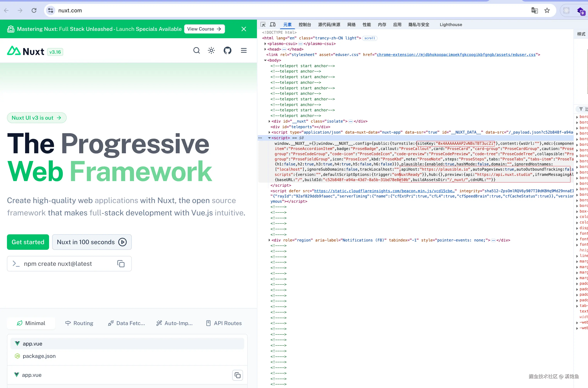Select the Minimal example tab
Image resolution: width=588 pixels, height=388 pixels.
tap(31, 323)
